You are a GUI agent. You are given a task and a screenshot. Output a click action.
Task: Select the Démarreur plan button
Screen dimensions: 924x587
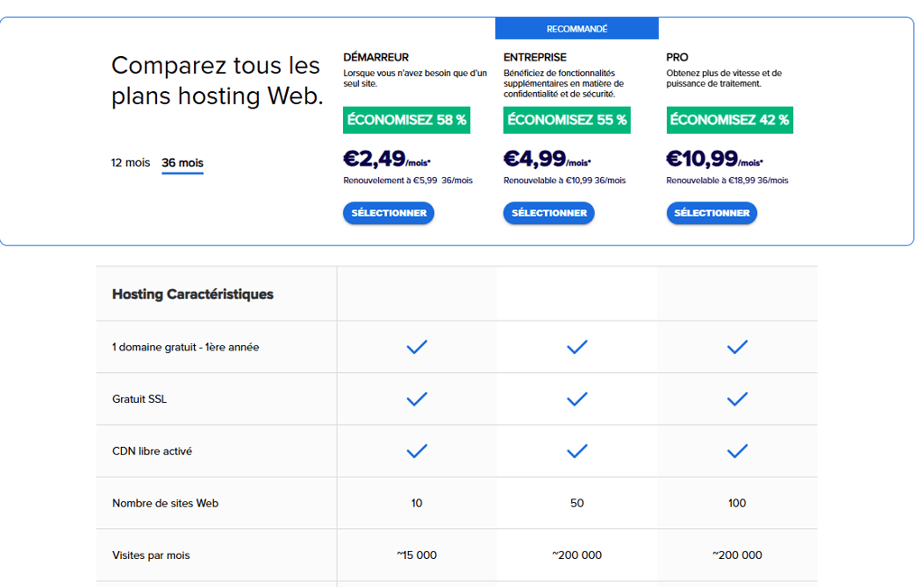pos(388,213)
